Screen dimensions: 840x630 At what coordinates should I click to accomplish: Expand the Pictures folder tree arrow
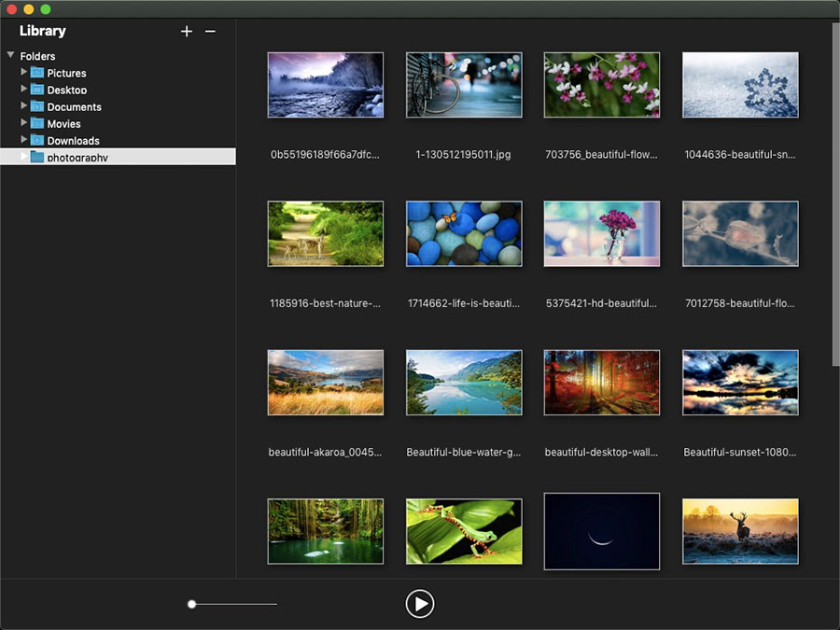24,72
